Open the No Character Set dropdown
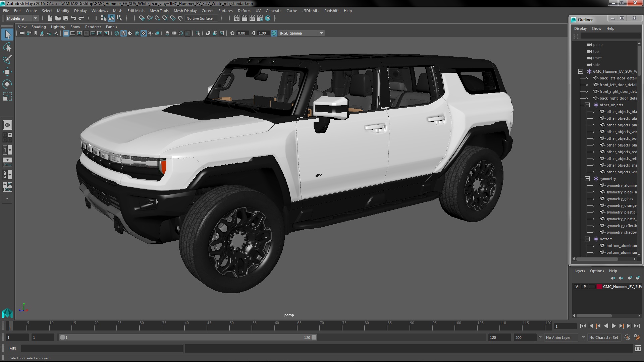This screenshot has height=362, width=644. (x=604, y=338)
